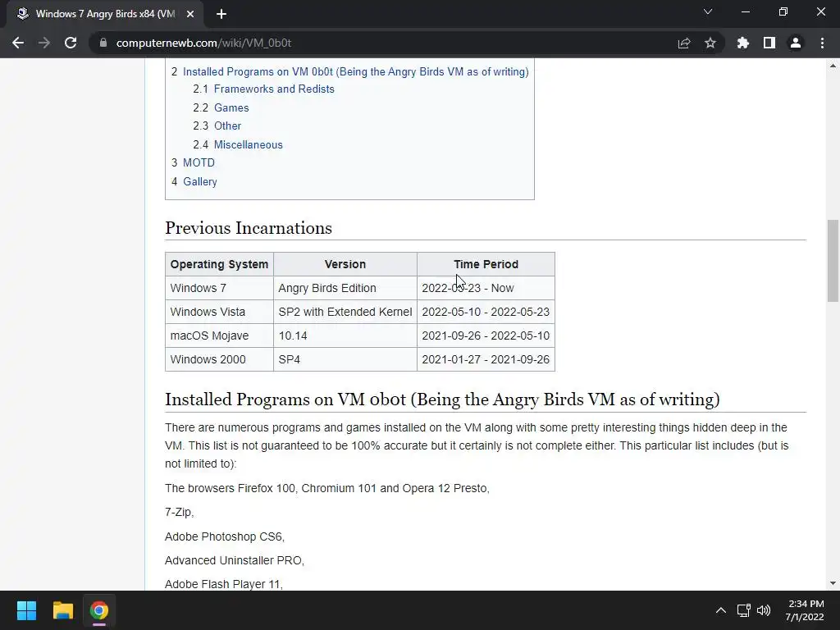Select the Windows 7 Angry Birds tab
Image resolution: width=840 pixels, height=630 pixels.
[x=105, y=15]
